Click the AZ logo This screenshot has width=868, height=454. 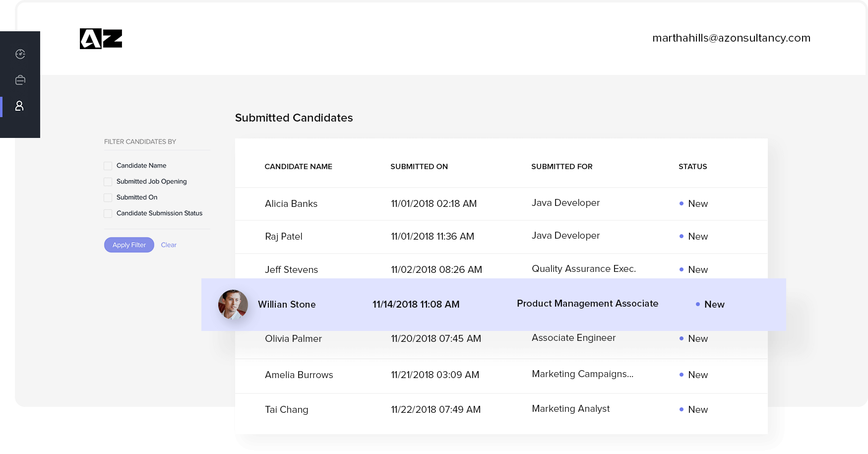point(101,39)
